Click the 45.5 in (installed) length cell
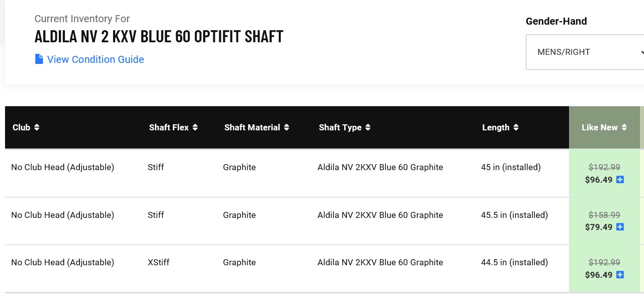 coord(514,215)
